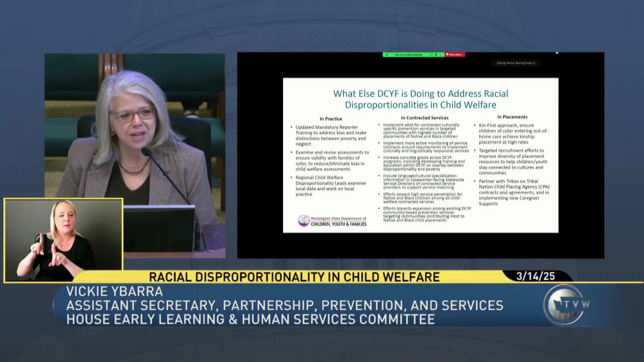Screen dimensions: 644x362
Task: Click the Stop share button
Action: 455,55
